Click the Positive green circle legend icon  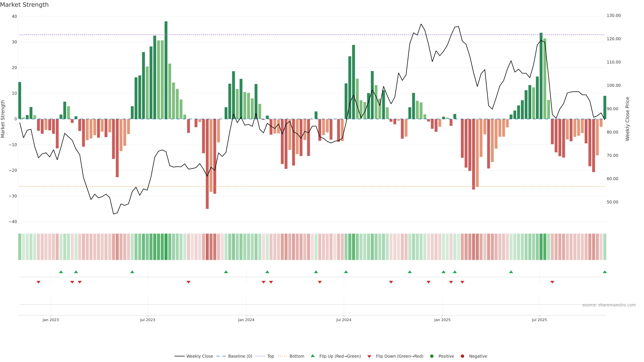click(432, 356)
